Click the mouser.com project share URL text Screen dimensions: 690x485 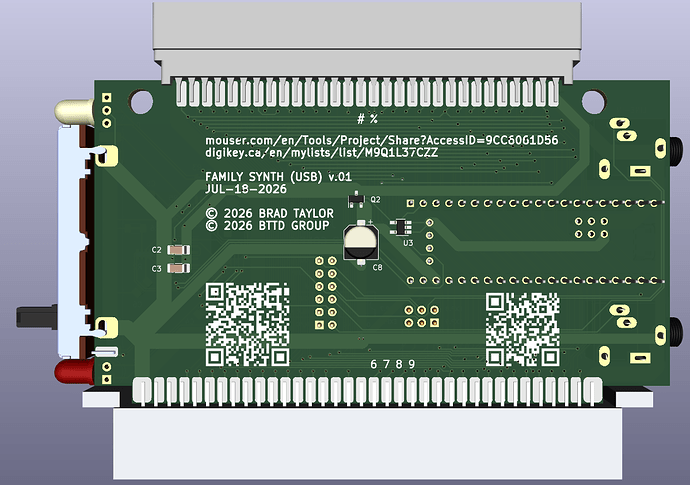tap(382, 140)
